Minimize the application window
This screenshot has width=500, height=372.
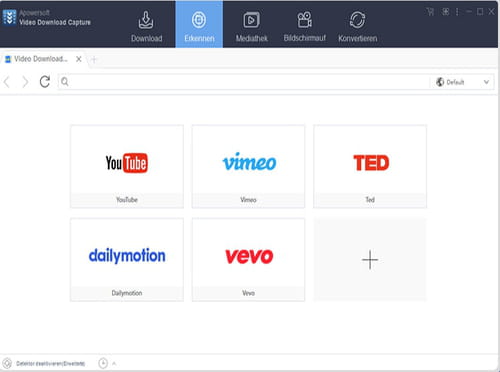click(469, 12)
